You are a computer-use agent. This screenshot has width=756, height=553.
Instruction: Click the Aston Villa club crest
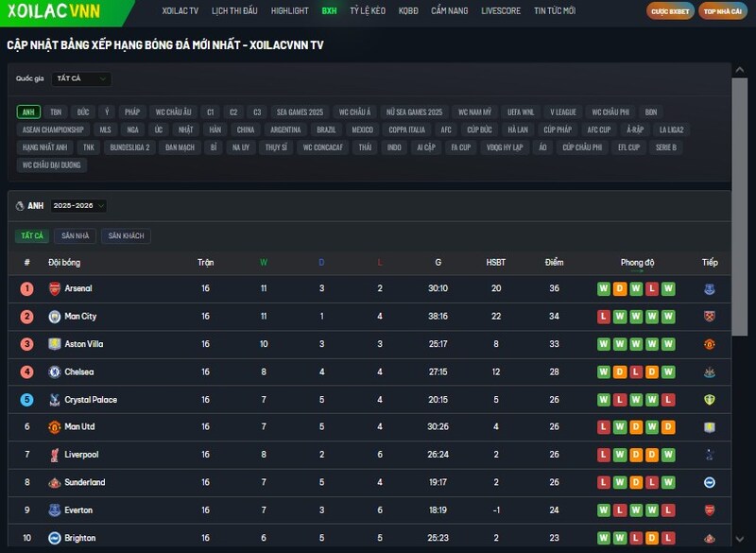[55, 344]
